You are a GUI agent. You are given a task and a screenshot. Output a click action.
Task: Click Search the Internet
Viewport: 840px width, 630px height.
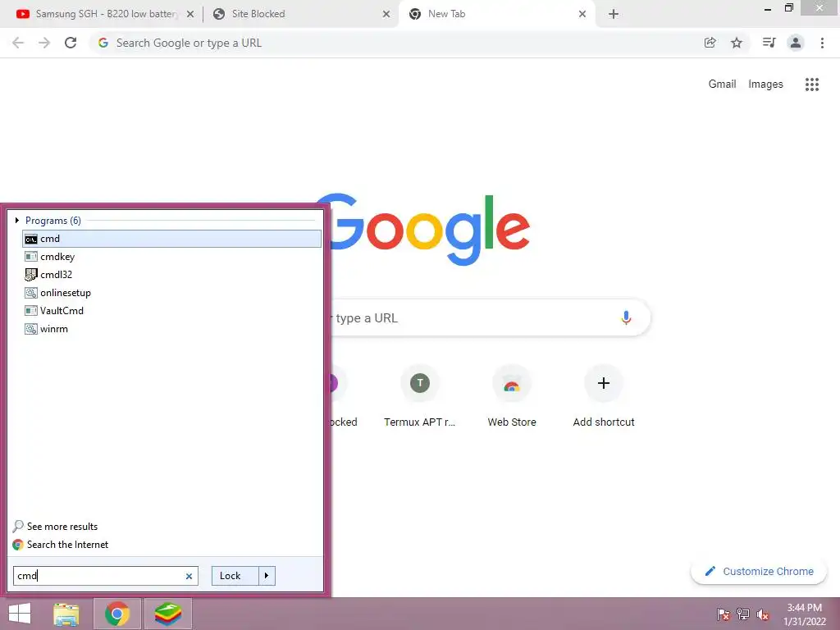[61, 545]
